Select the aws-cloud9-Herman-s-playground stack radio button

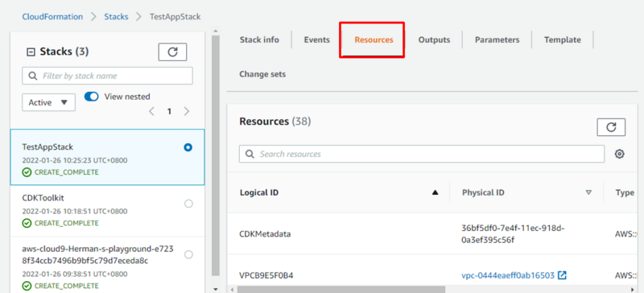(188, 255)
